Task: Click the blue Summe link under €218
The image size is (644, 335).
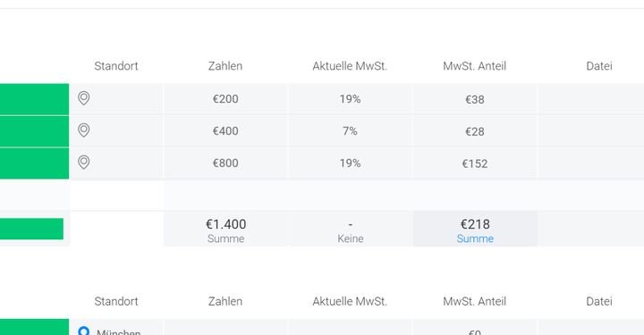Action: 475,239
